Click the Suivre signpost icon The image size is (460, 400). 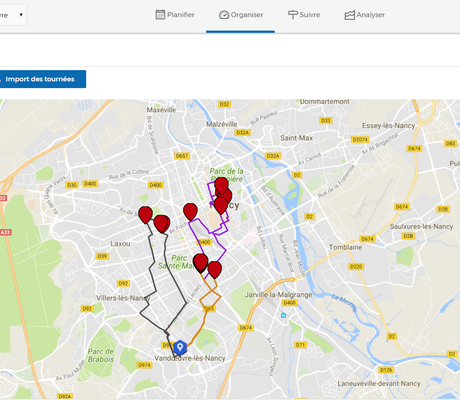(292, 15)
